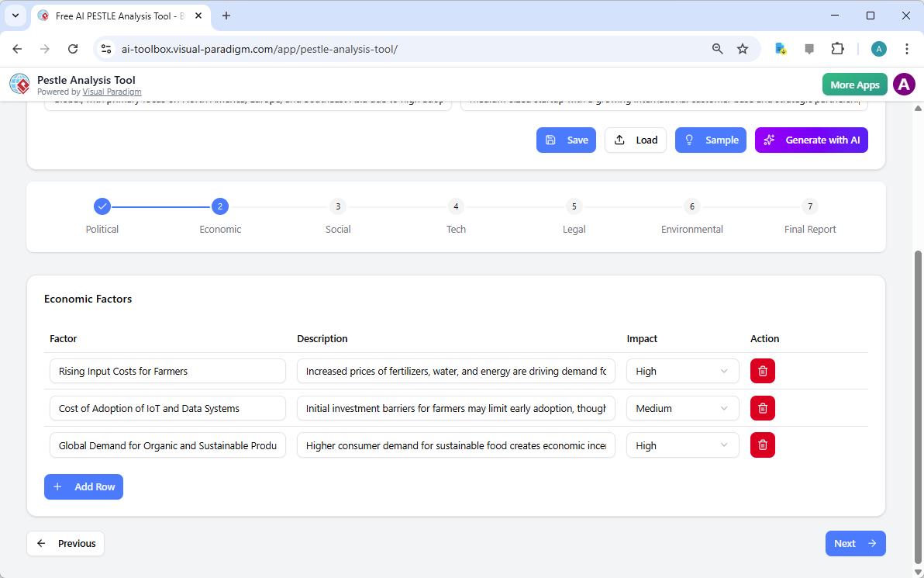
Task: Open the High impact dropdown for Rising Input Costs
Action: click(x=682, y=371)
